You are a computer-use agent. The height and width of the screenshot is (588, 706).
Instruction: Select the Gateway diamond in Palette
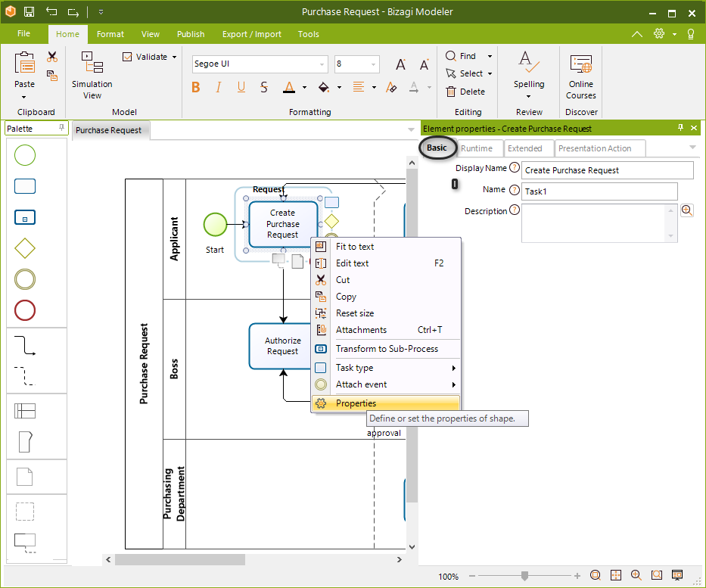tap(25, 248)
